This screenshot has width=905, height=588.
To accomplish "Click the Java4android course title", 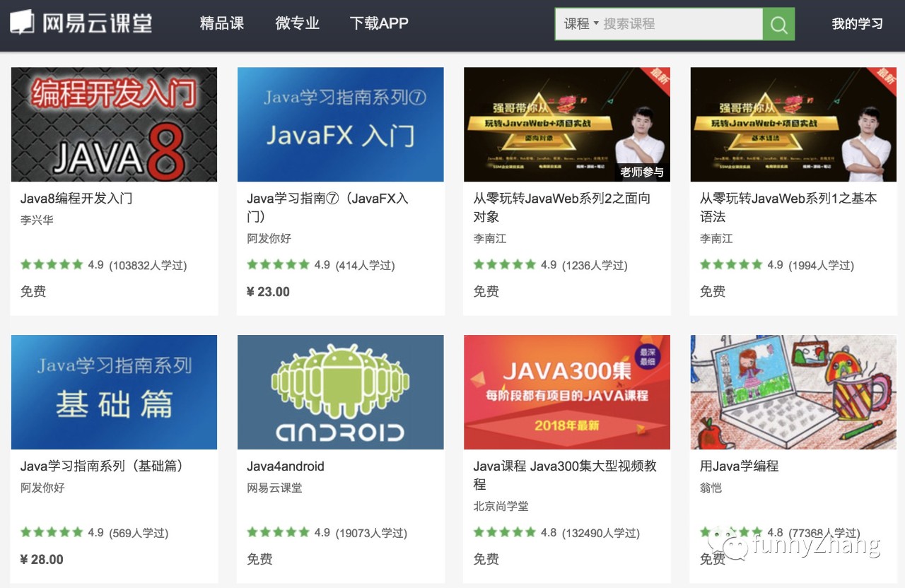I will click(x=286, y=466).
